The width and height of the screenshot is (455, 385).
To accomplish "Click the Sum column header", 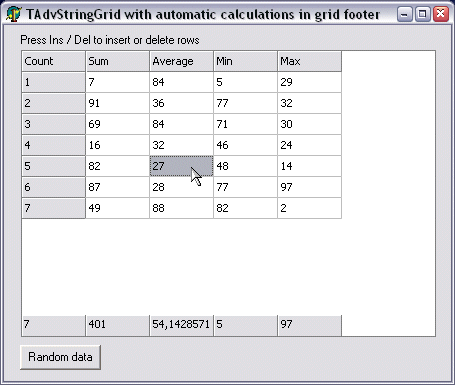I will (x=117, y=61).
